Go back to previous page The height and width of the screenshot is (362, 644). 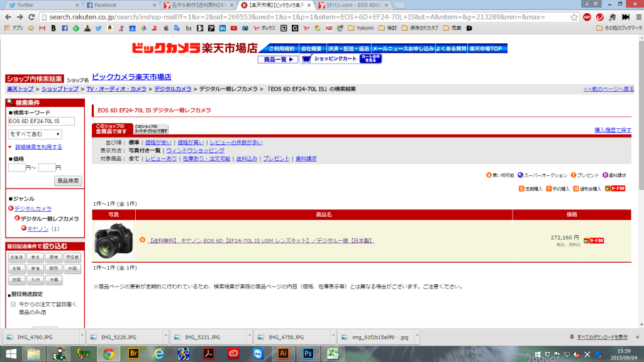click(x=8, y=17)
